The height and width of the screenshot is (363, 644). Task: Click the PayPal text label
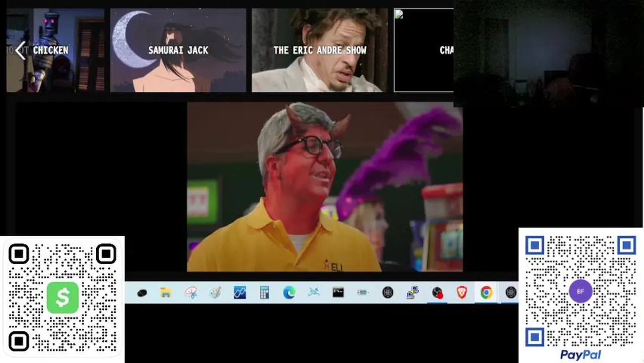point(581,355)
